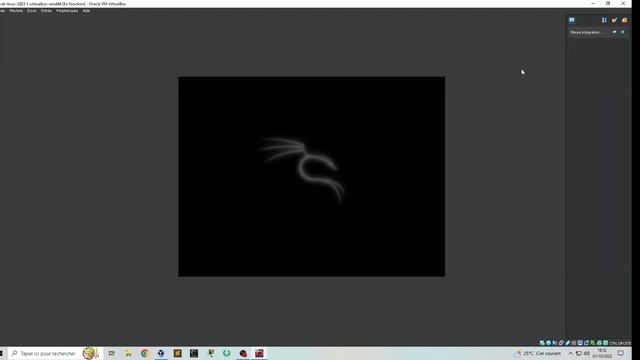Open the Écran menu
The width and height of the screenshot is (640, 360).
[x=32, y=11]
